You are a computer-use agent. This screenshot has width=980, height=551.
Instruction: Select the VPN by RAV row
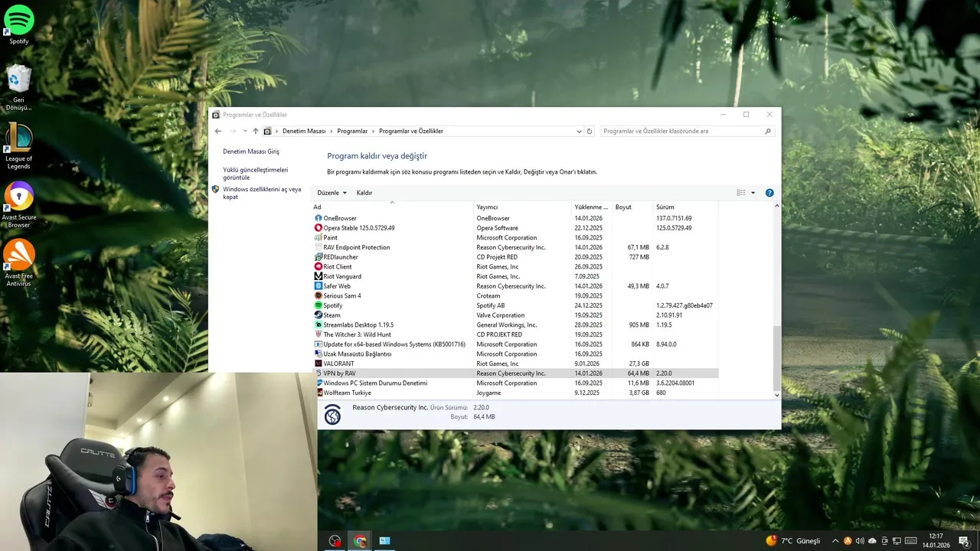tap(515, 373)
